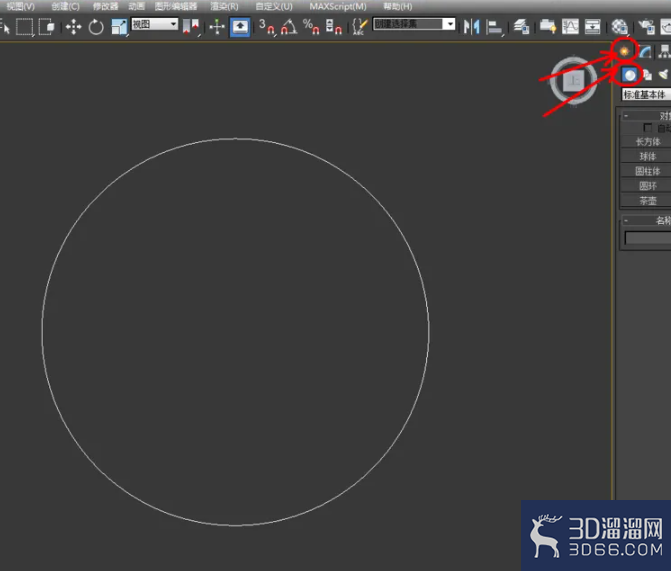Image resolution: width=671 pixels, height=571 pixels.
Task: Toggle the Percent Snap button
Action: pyautogui.click(x=311, y=27)
